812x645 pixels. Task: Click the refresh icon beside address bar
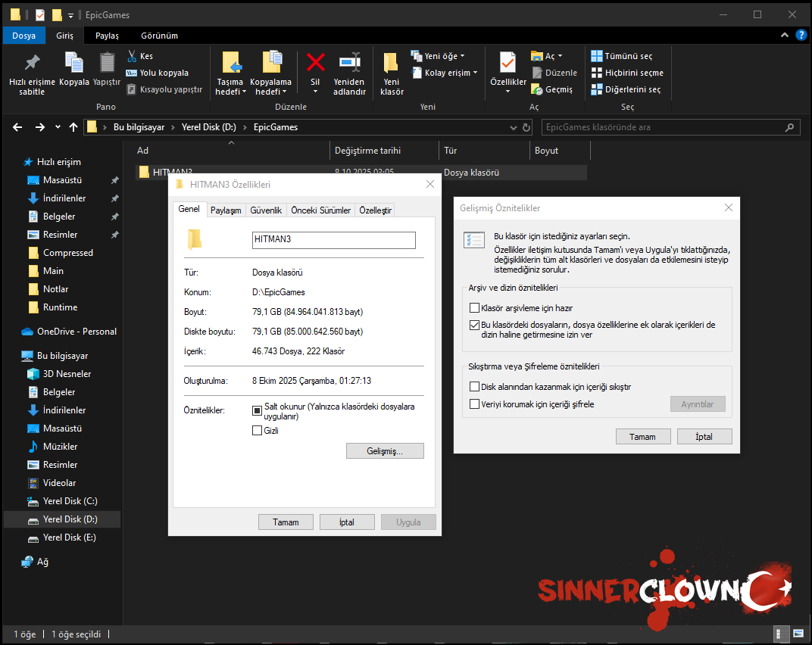[x=526, y=127]
